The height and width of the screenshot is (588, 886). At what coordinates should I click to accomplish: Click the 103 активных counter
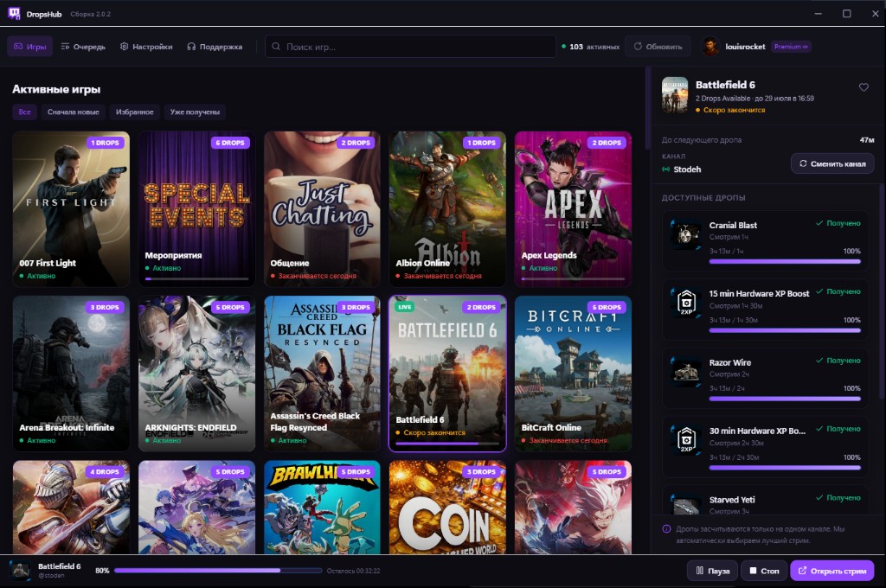coord(590,47)
